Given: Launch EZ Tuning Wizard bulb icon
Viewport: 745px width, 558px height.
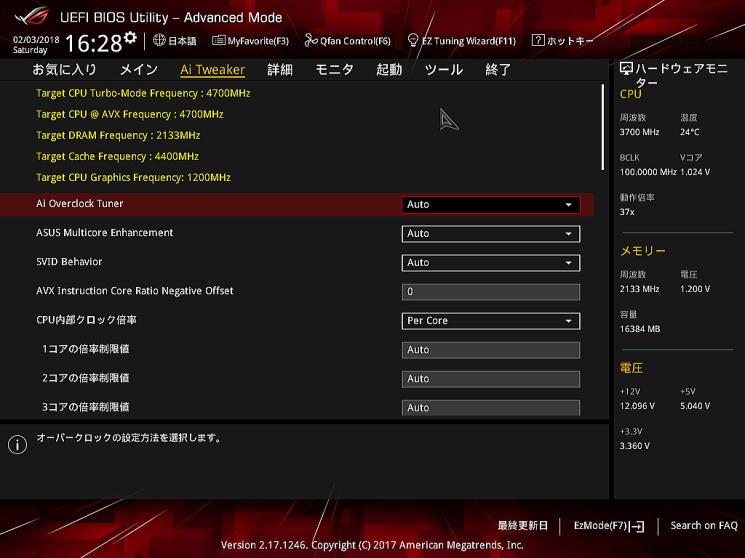Looking at the screenshot, I should (x=413, y=40).
